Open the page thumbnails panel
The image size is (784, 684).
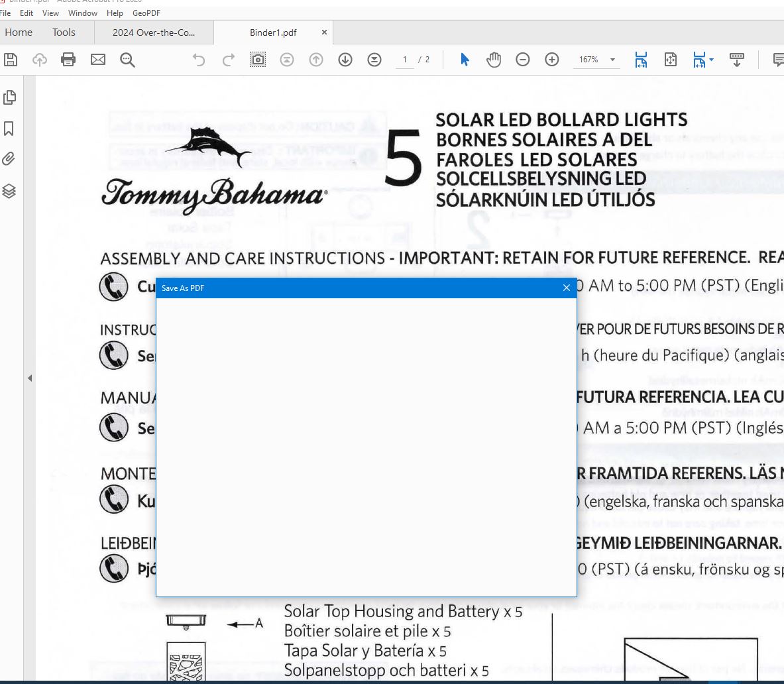[x=9, y=97]
